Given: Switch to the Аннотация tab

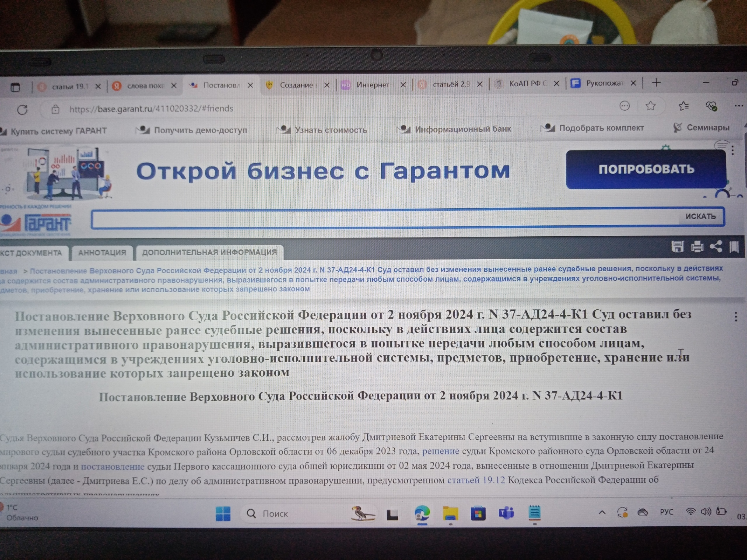Looking at the screenshot, I should pyautogui.click(x=102, y=253).
